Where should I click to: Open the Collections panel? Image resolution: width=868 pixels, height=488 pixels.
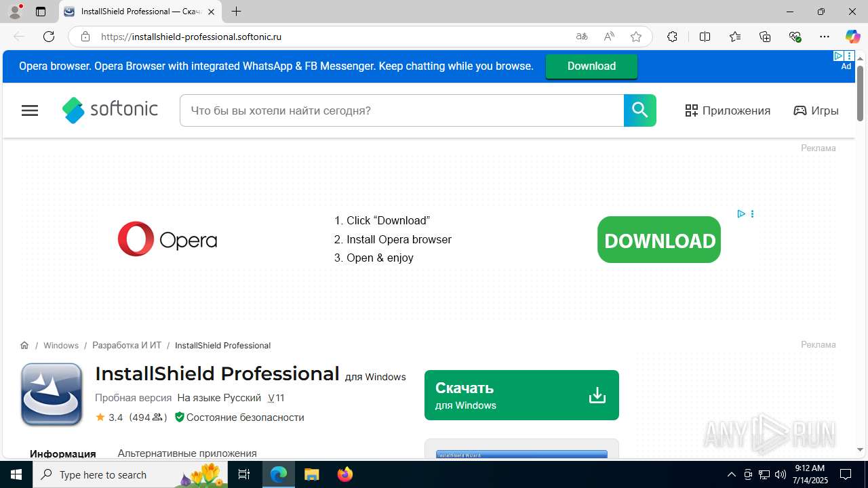click(x=765, y=37)
